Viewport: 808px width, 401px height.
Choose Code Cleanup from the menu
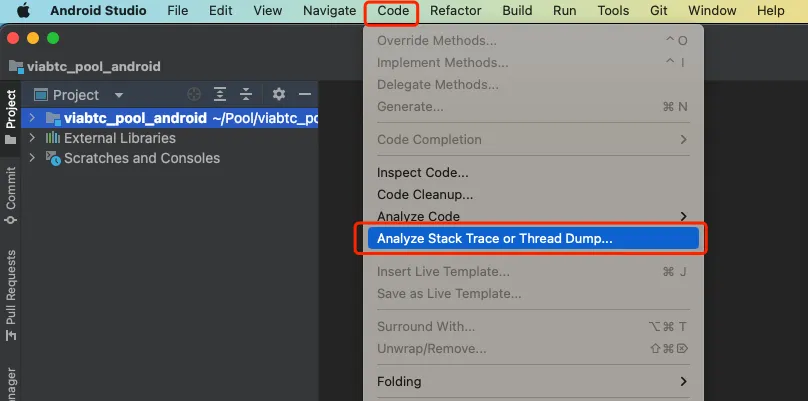533,195
